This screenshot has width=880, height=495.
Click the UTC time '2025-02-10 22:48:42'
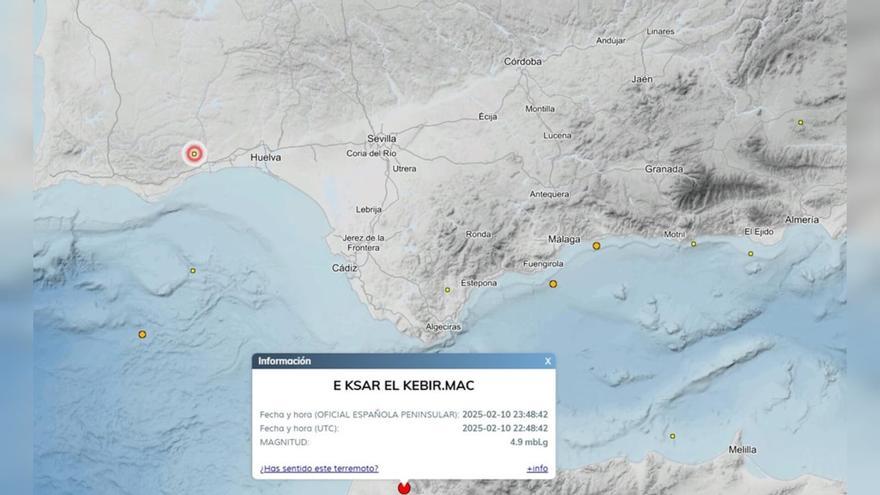pos(505,428)
